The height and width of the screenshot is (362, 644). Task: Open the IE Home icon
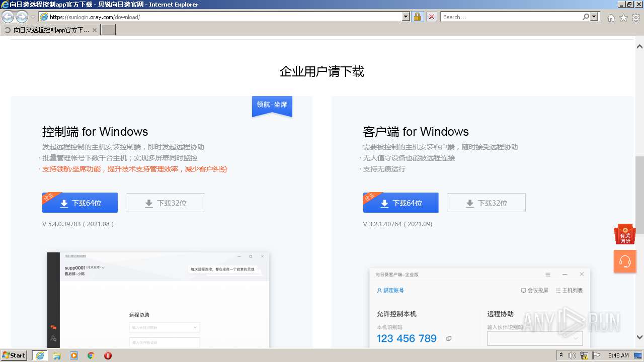pos(611,18)
